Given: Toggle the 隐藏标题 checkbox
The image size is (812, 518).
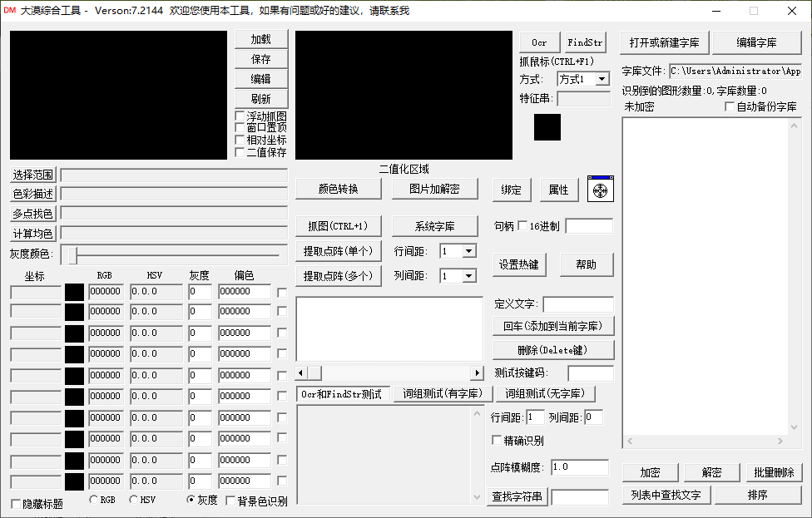Looking at the screenshot, I should 16,504.
